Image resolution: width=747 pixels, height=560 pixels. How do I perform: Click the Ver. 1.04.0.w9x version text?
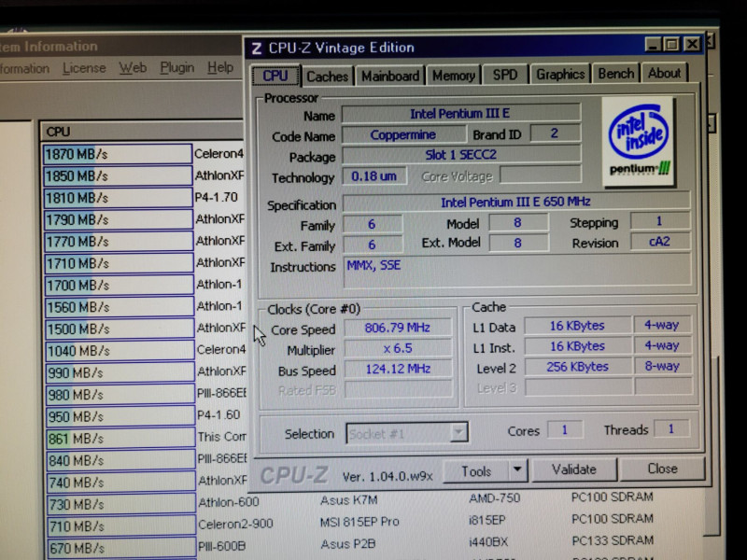point(388,477)
